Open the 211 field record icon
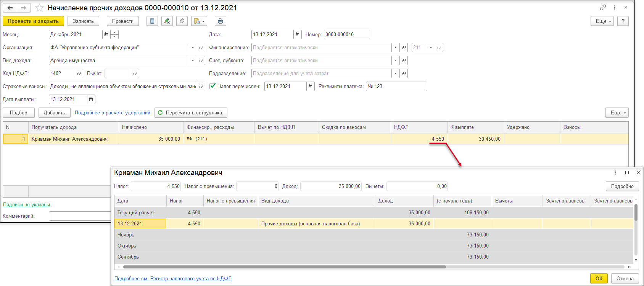Image resolution: width=644 pixels, height=286 pixels. pos(439,48)
